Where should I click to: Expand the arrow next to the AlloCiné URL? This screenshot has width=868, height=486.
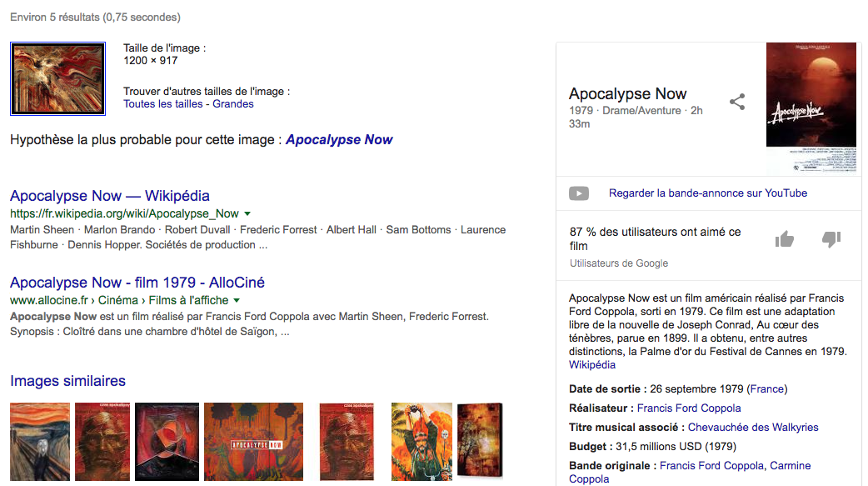coord(237,300)
